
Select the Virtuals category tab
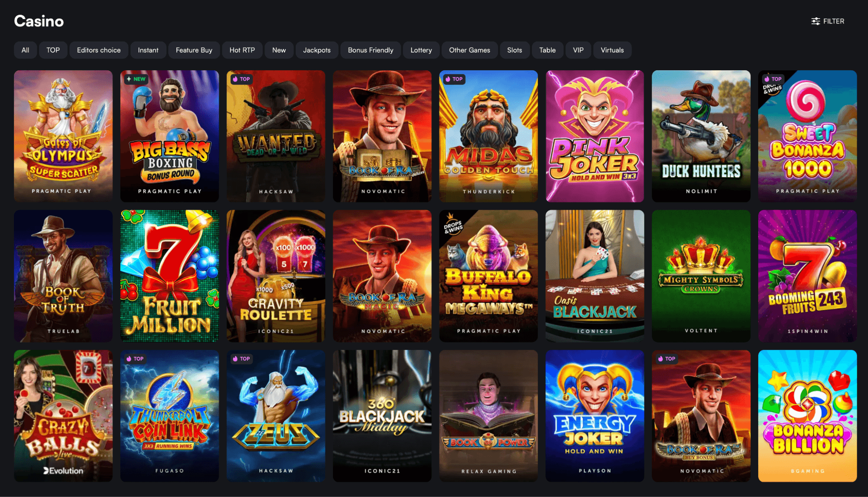point(612,50)
